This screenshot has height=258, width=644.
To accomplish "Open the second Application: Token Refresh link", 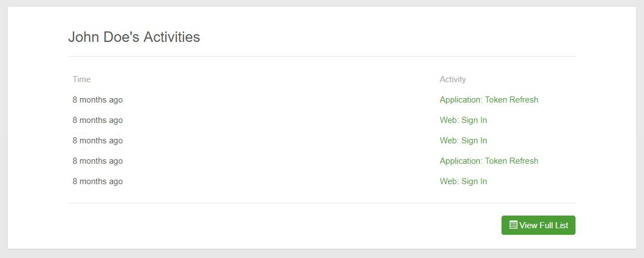I will [x=489, y=161].
